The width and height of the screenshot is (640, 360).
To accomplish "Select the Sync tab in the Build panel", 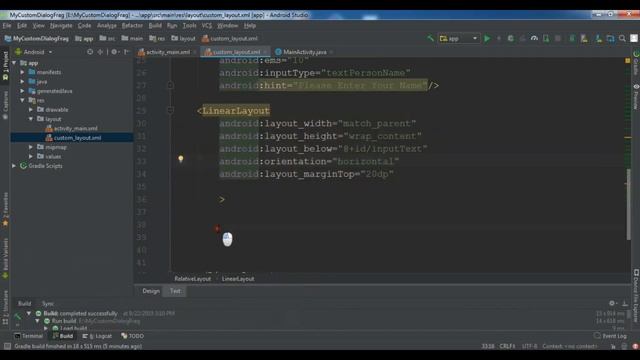I will point(48,304).
